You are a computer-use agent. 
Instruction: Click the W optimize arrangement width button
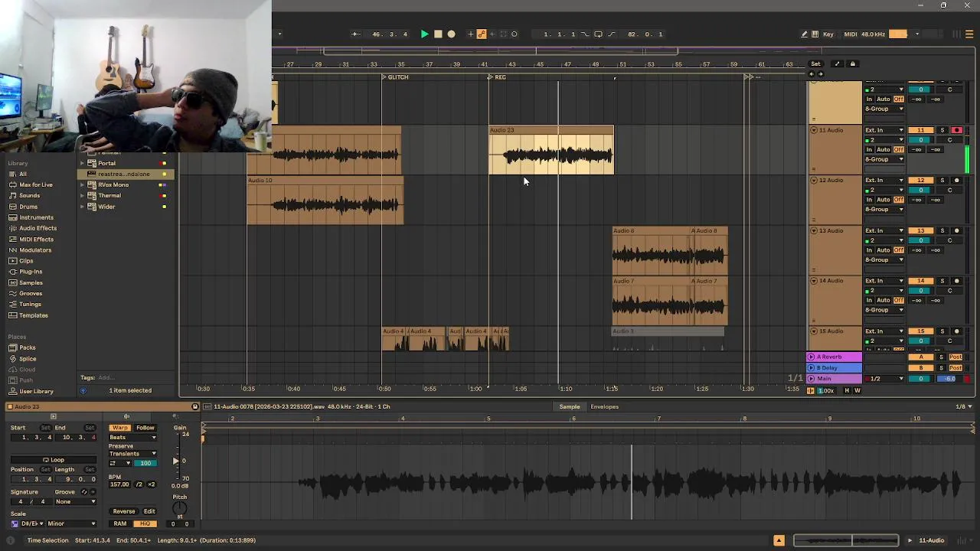point(857,390)
